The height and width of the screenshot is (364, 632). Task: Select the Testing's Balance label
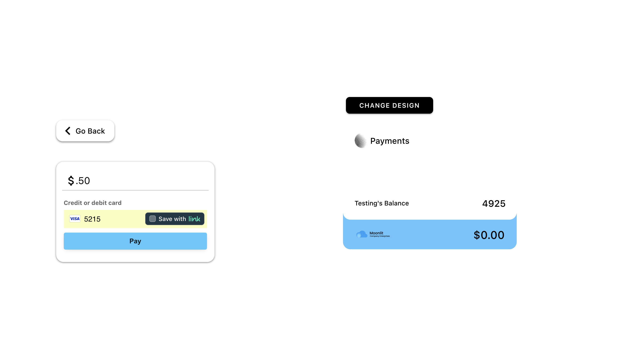point(381,203)
